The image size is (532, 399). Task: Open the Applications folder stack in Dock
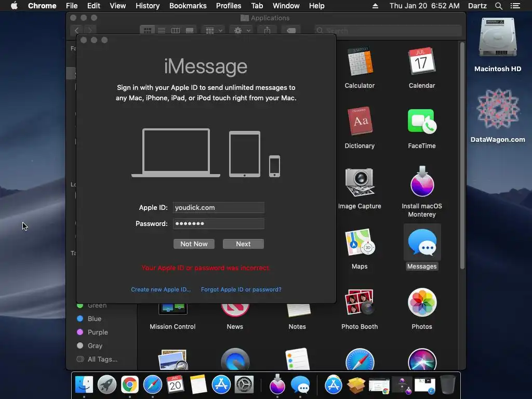pos(334,385)
